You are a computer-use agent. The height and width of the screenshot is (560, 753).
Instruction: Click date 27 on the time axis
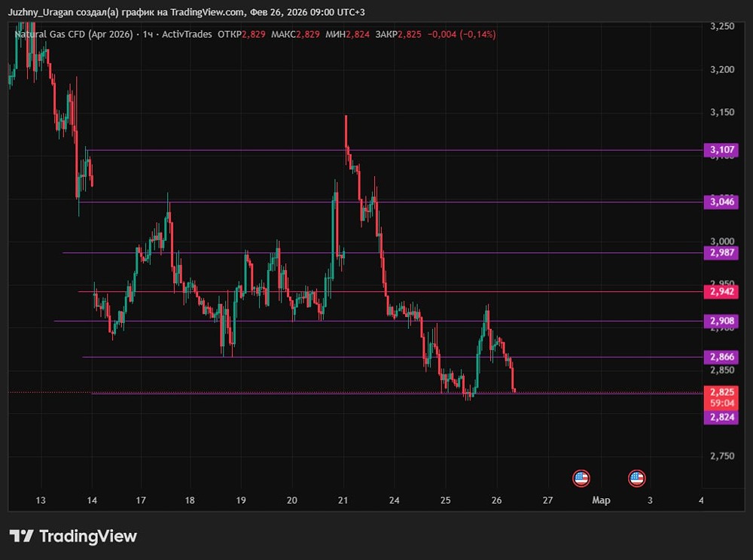[548, 500]
